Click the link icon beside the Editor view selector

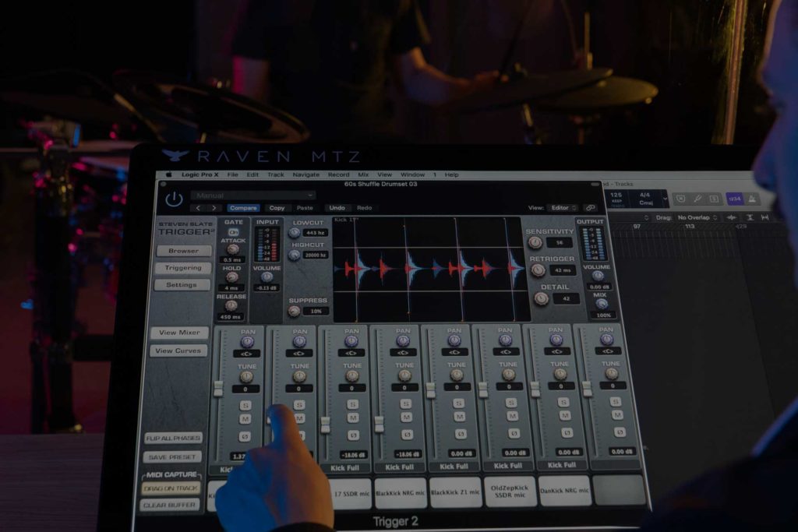[591, 208]
